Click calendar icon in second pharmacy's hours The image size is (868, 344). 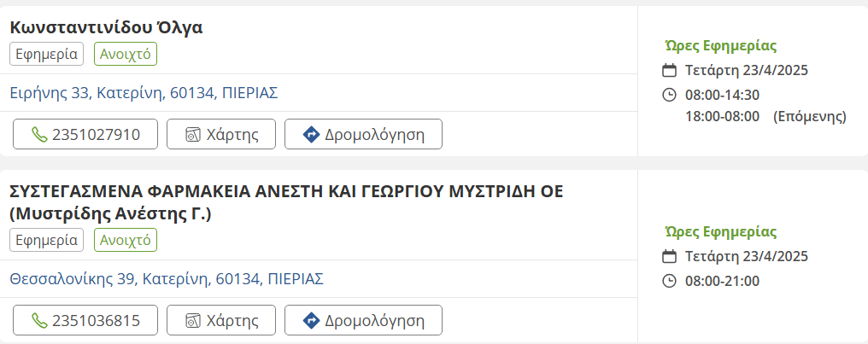tap(670, 257)
